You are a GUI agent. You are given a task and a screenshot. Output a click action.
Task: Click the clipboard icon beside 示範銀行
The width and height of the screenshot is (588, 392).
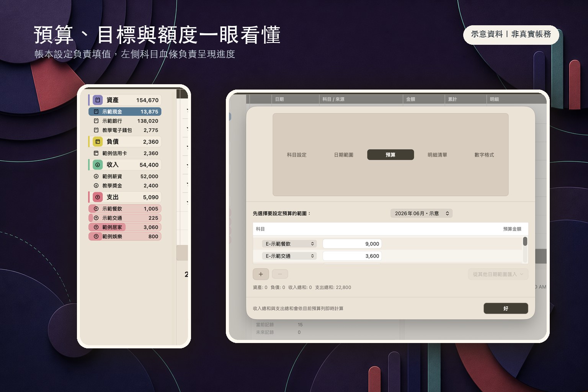tap(96, 121)
